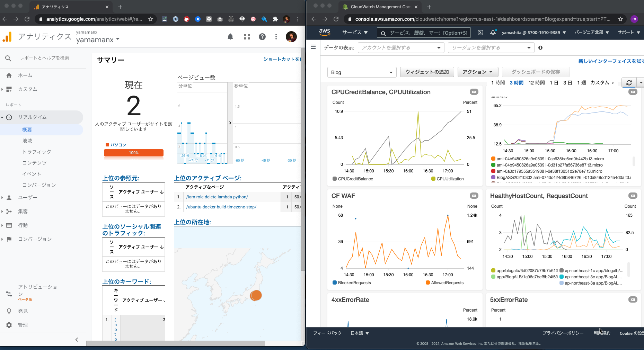Click the ウィジェットの追加 button
This screenshot has width=644, height=350.
point(427,72)
